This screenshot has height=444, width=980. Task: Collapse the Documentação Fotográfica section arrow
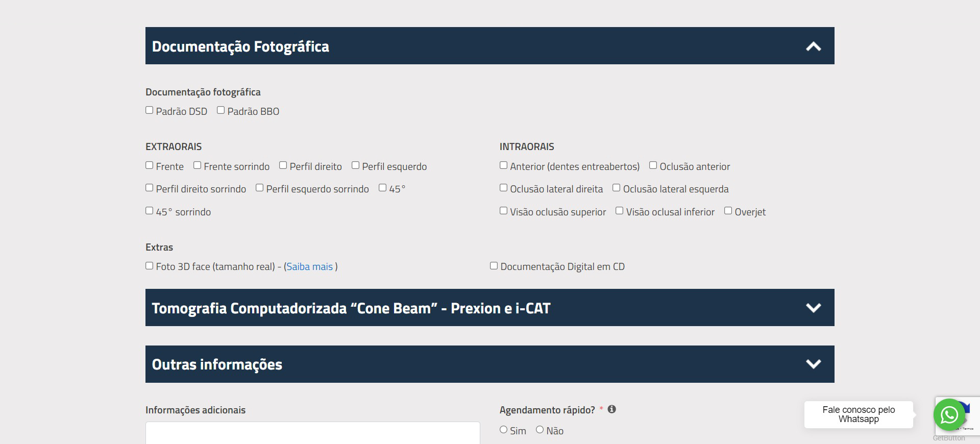click(813, 46)
